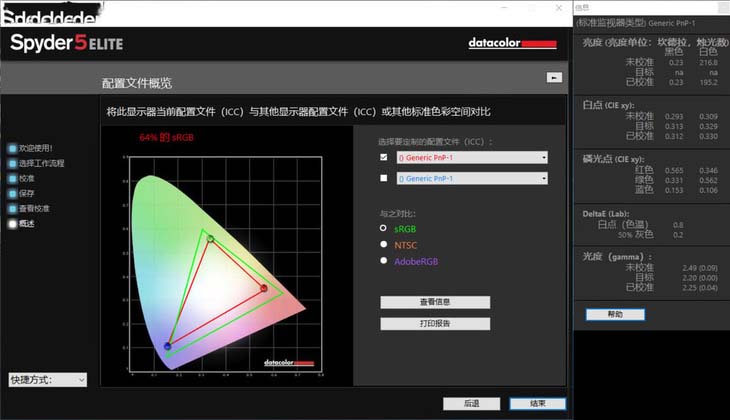Go to 概述 step
This screenshot has width=730, height=420.
(x=27, y=224)
